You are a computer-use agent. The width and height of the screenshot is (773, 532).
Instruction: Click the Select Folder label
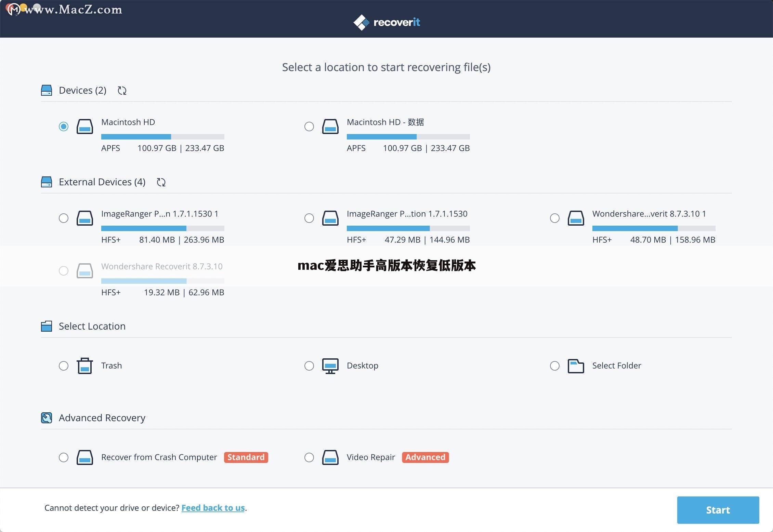pyautogui.click(x=617, y=366)
